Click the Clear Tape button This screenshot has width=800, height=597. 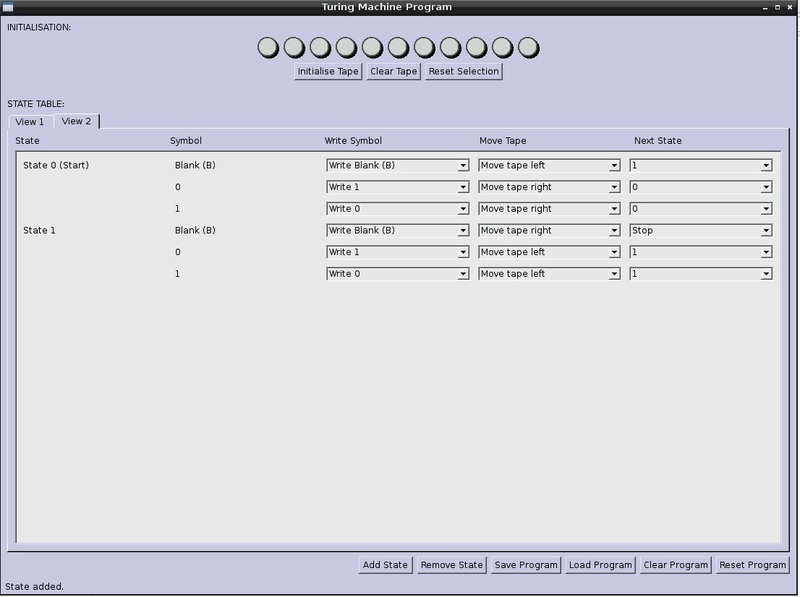click(393, 72)
